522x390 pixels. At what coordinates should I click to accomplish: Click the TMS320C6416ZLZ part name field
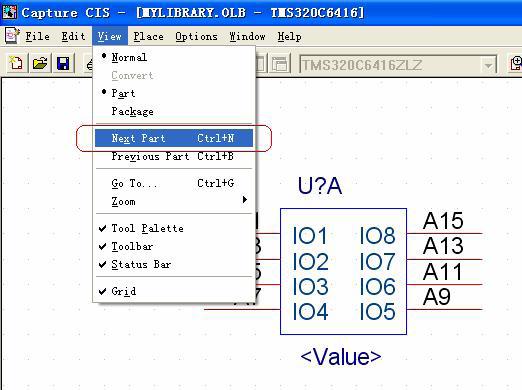coord(390,65)
